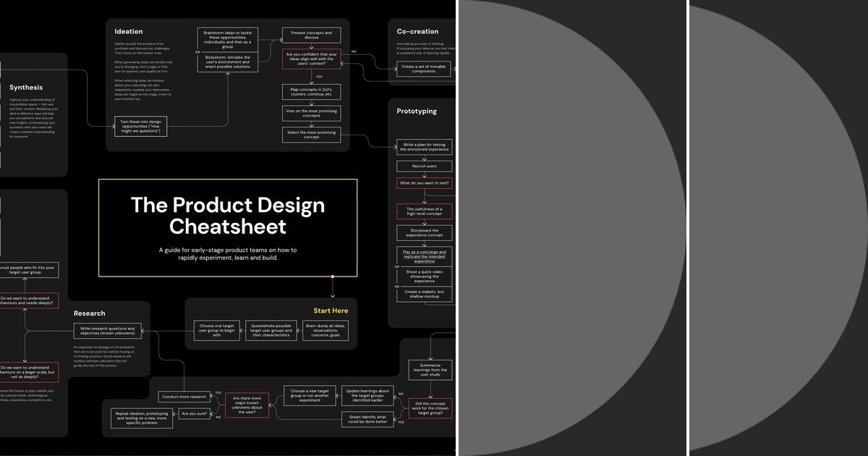Image resolution: width=868 pixels, height=456 pixels.
Task: Click the red "Are you sure?" decision box
Action: point(194,414)
